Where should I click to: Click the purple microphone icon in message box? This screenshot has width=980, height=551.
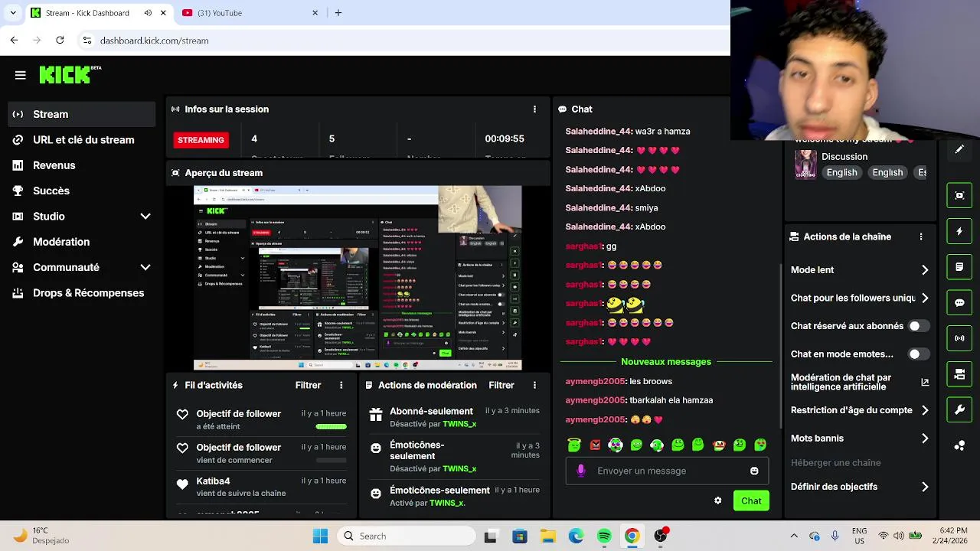[580, 471]
